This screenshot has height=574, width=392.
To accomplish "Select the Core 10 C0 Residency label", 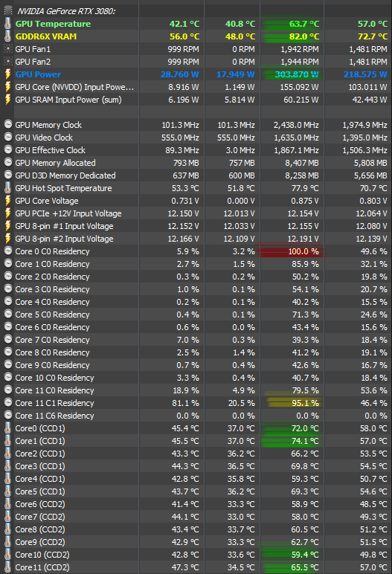I will click(54, 378).
